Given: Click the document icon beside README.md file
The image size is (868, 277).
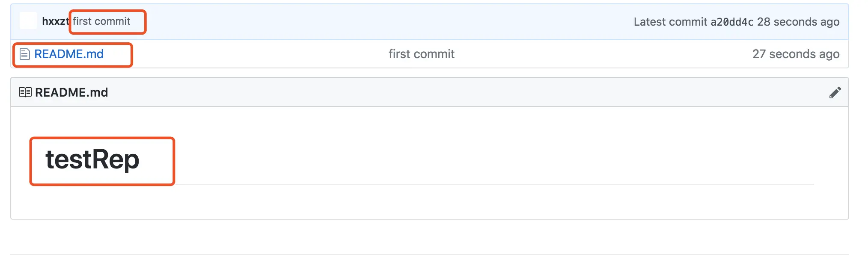Looking at the screenshot, I should tap(25, 54).
